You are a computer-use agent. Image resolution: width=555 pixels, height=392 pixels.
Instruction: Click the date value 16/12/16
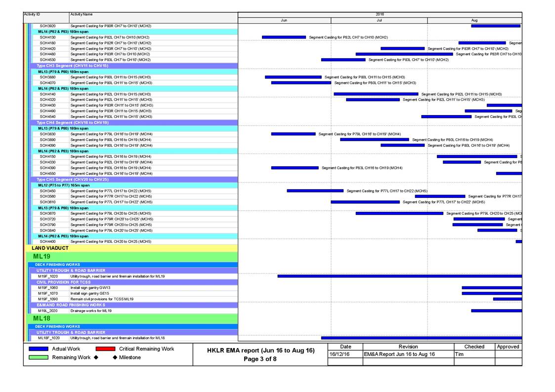tap(340, 354)
